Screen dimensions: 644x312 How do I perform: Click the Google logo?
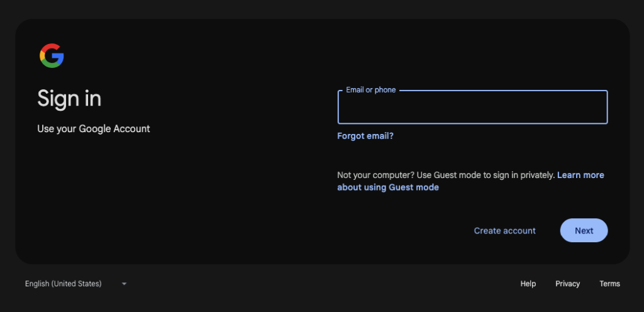(x=52, y=56)
